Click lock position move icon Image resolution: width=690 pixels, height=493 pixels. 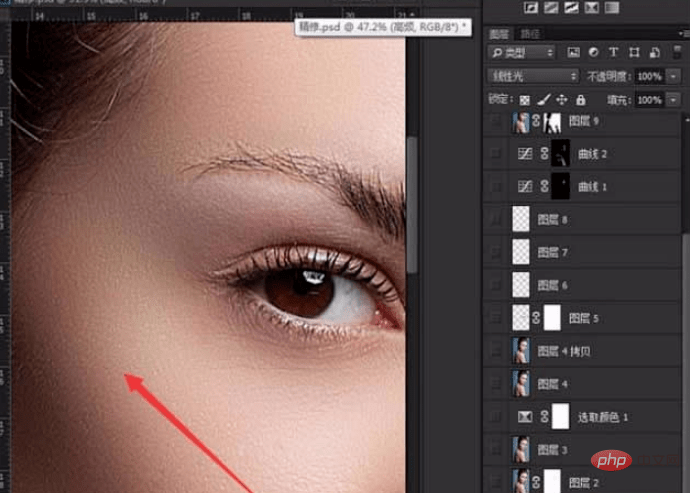point(562,100)
